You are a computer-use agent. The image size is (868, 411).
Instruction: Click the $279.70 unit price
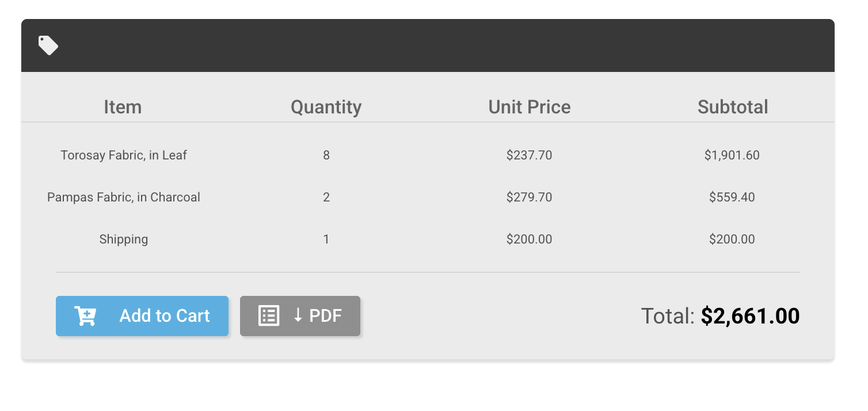[x=530, y=197]
